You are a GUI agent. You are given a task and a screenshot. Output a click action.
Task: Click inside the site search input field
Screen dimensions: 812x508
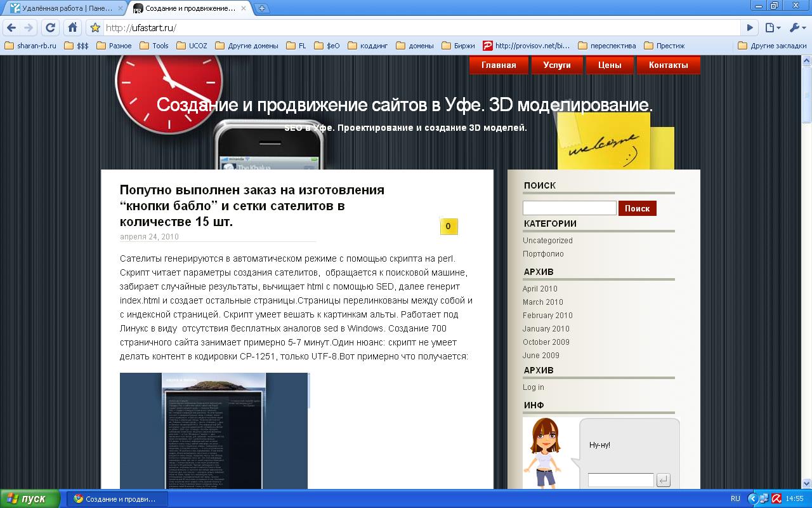coord(568,208)
